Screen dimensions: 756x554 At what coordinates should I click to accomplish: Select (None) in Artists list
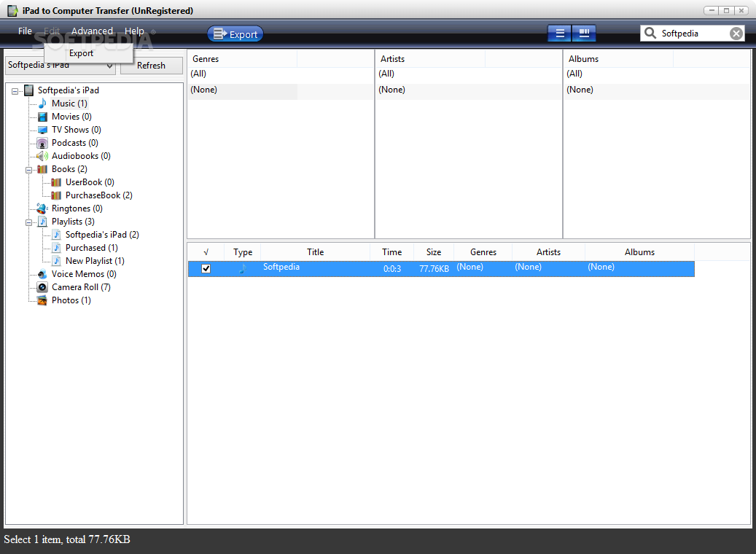[391, 90]
